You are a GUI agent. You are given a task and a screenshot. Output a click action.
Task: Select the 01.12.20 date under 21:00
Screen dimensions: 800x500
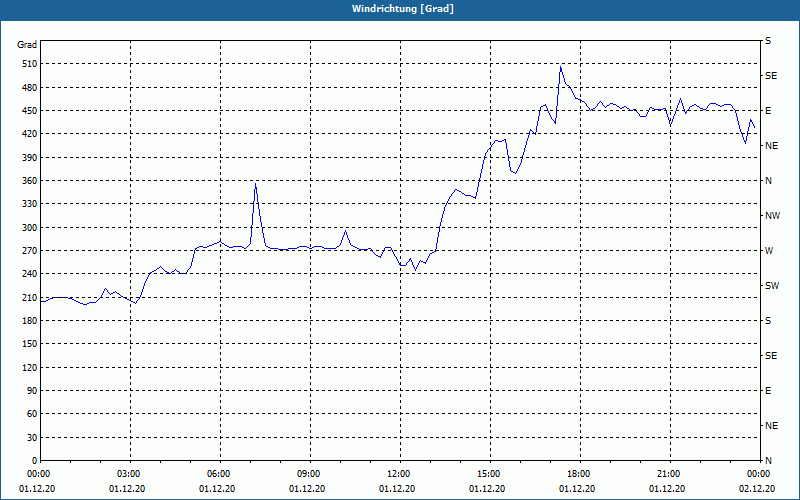click(667, 489)
